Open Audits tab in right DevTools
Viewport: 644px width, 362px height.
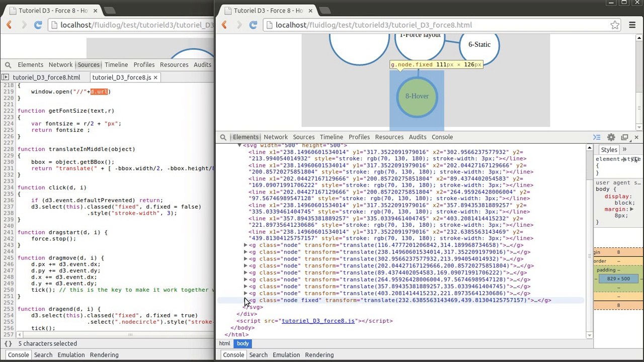tap(418, 137)
